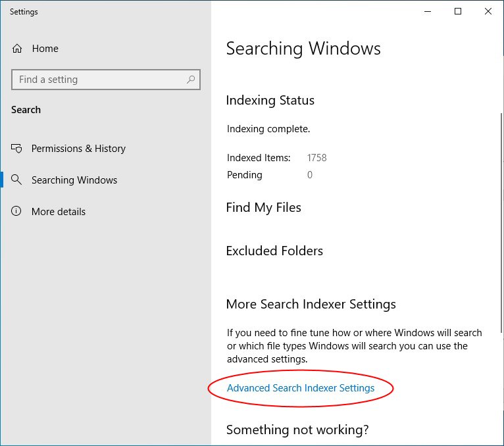Click the Indexed Items value 1758

316,158
